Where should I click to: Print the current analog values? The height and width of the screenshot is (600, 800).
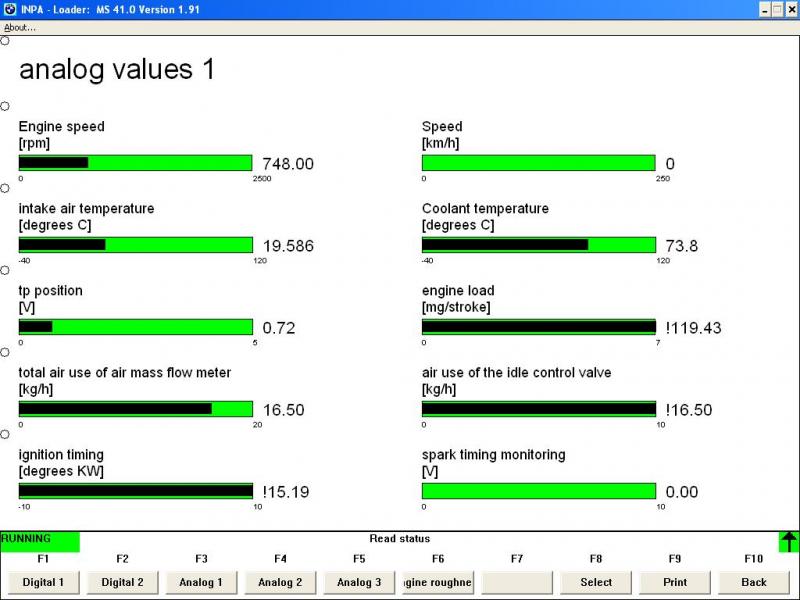(x=675, y=582)
